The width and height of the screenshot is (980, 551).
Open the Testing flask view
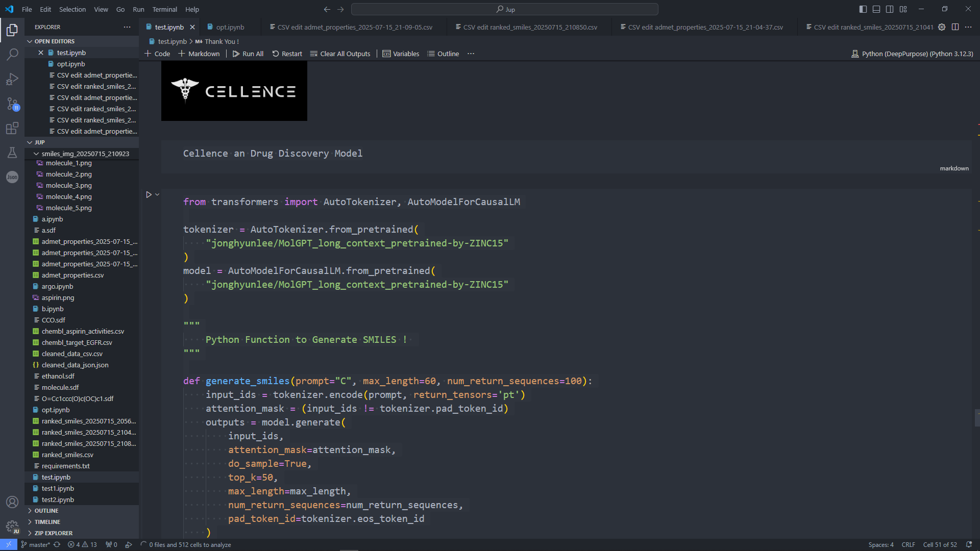coord(12,153)
